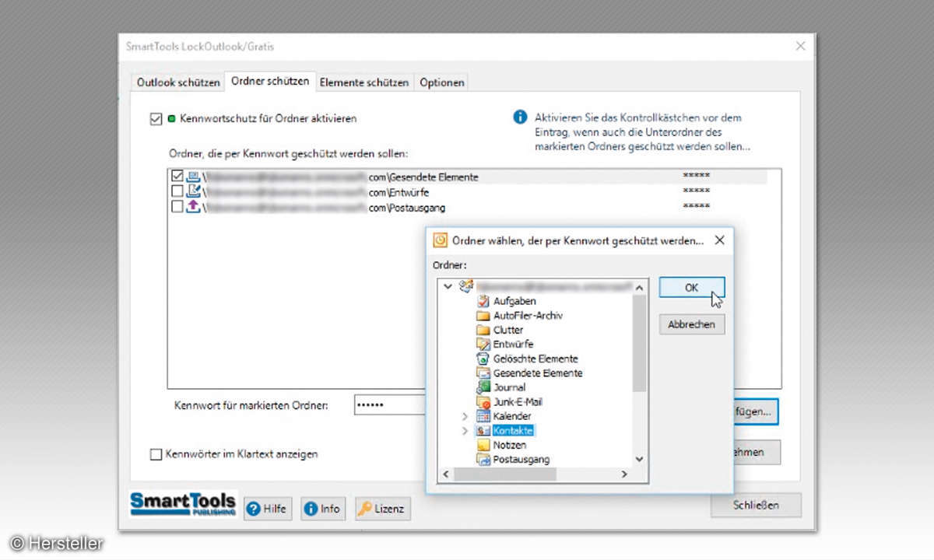
Task: Click 'com\Postausgang' list row text
Action: pos(407,207)
